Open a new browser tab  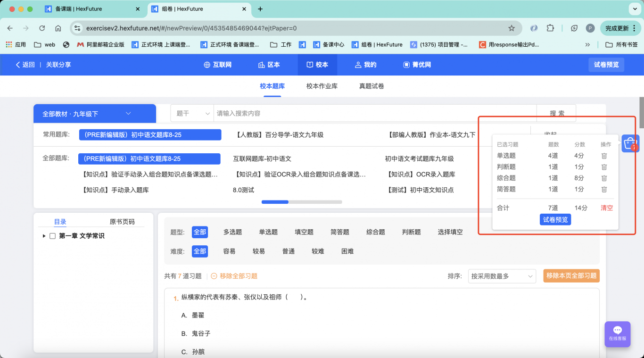point(260,9)
